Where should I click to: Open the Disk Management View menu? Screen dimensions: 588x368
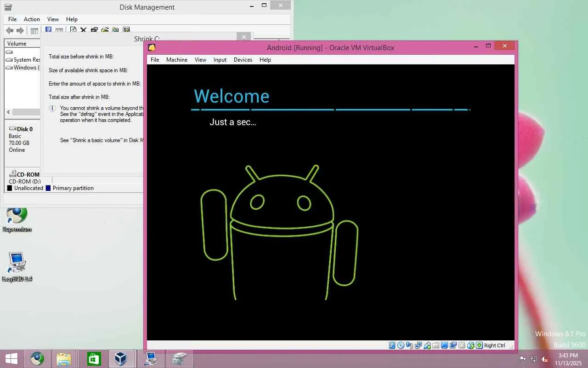point(53,19)
